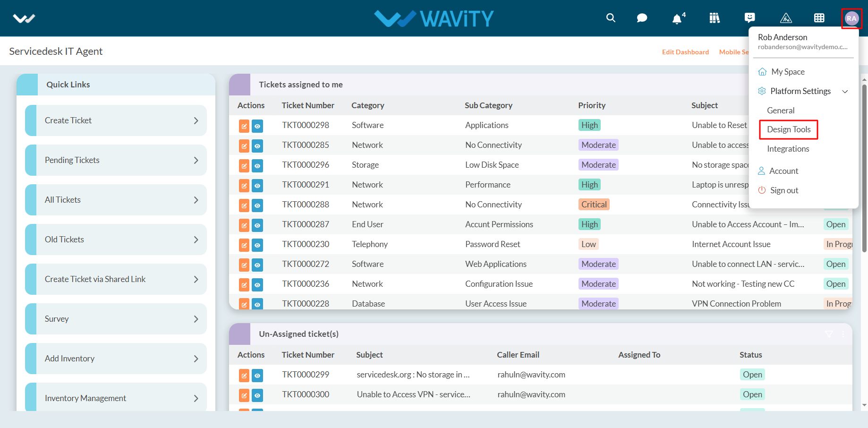Open Pending Tickets quick link arrow
868x428 pixels.
[196, 160]
